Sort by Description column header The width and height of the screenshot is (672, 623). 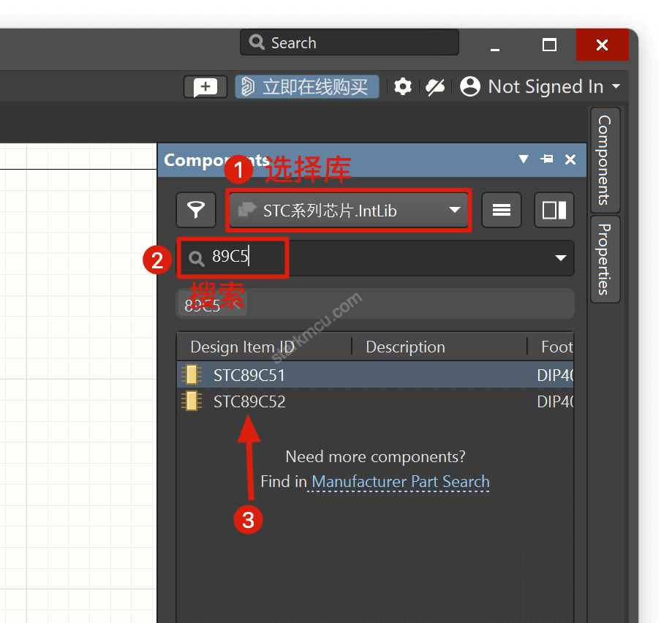[x=405, y=347]
